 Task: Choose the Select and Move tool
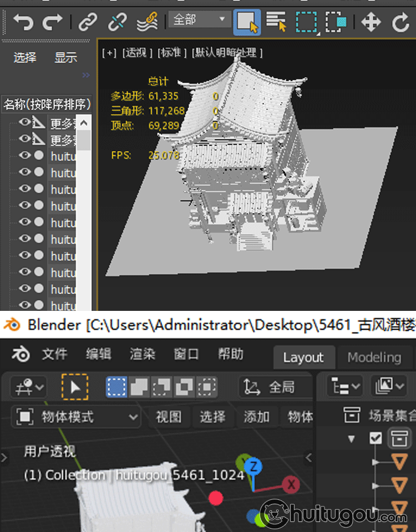[x=371, y=22]
